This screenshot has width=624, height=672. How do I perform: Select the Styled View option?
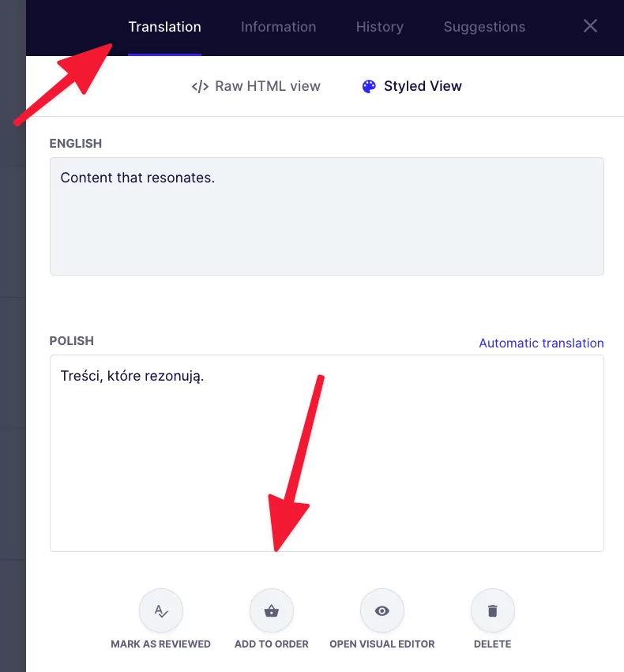(x=412, y=86)
